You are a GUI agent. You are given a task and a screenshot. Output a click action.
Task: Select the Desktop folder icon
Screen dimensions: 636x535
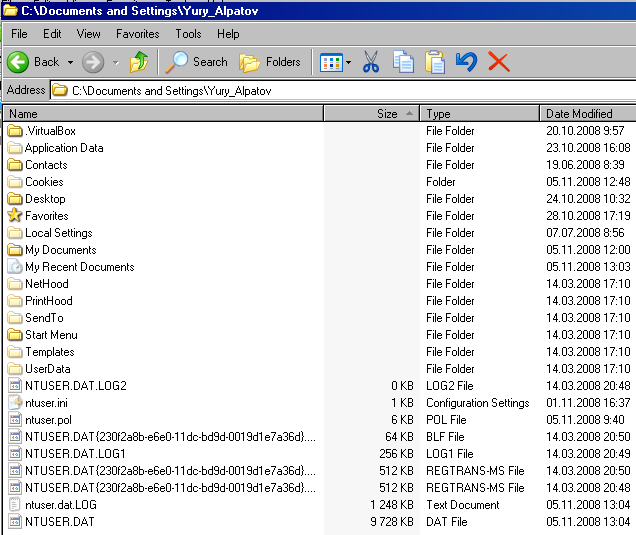coord(15,199)
